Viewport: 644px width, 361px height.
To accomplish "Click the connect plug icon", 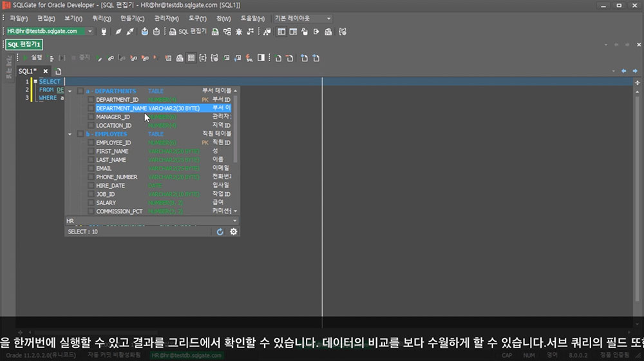I will [118, 32].
